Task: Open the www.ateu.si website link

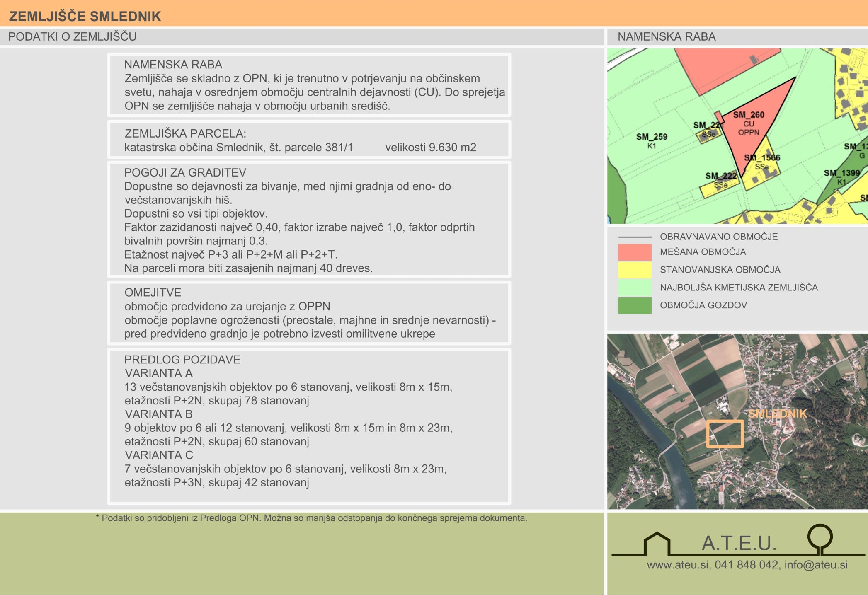Action: coord(677,565)
